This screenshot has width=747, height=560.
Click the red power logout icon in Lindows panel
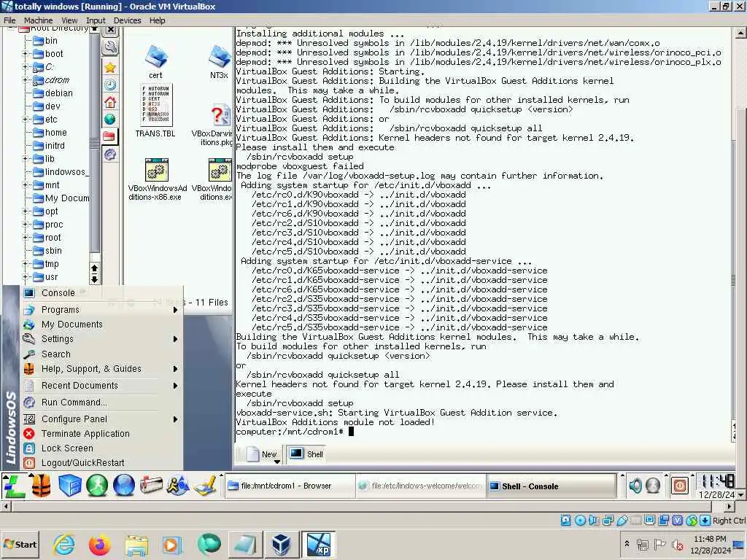point(680,486)
